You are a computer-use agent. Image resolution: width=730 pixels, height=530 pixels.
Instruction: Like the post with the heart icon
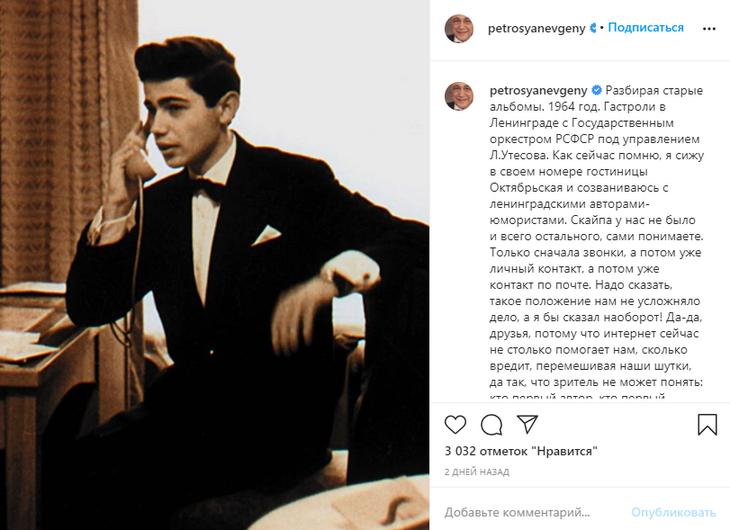[455, 425]
